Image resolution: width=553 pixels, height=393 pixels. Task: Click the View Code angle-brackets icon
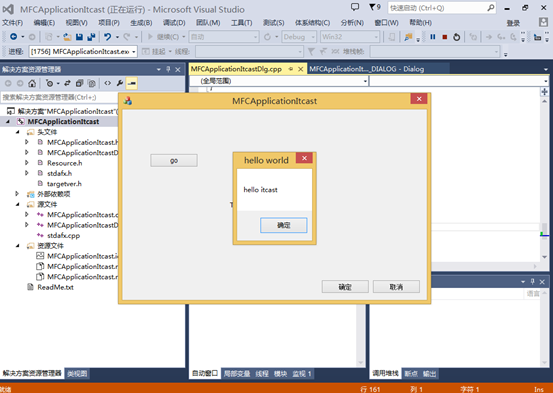tap(108, 83)
